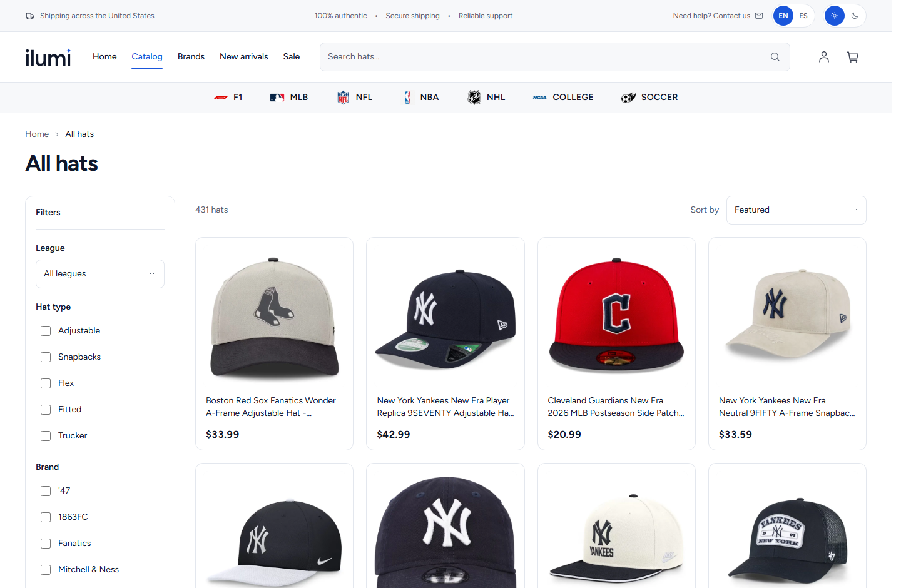Open the New arrivals nav item
901x588 pixels.
(244, 56)
